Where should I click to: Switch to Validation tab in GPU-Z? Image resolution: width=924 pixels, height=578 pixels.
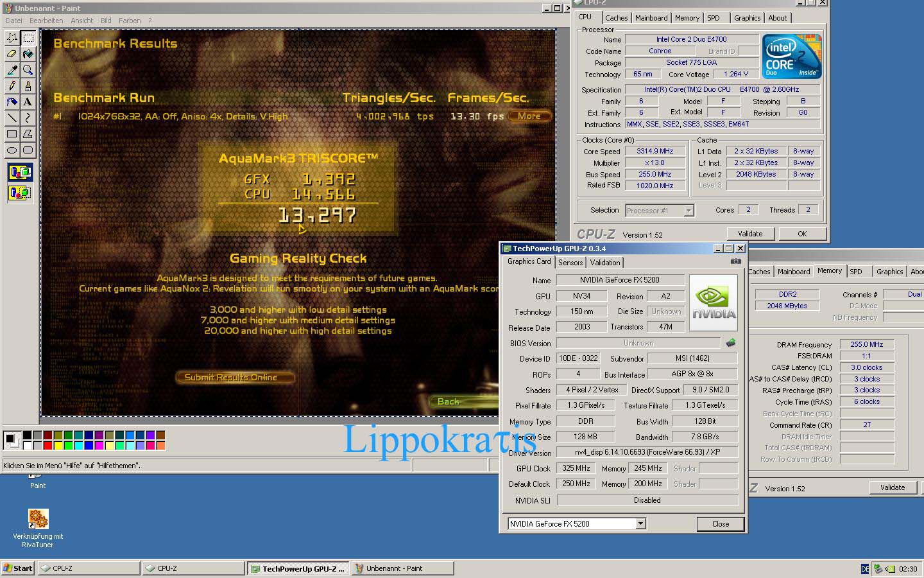(x=605, y=263)
